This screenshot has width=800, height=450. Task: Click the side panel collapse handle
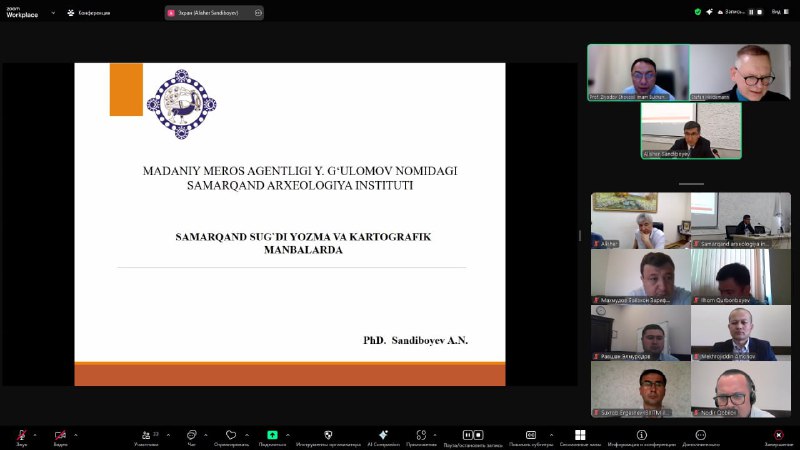click(x=580, y=235)
